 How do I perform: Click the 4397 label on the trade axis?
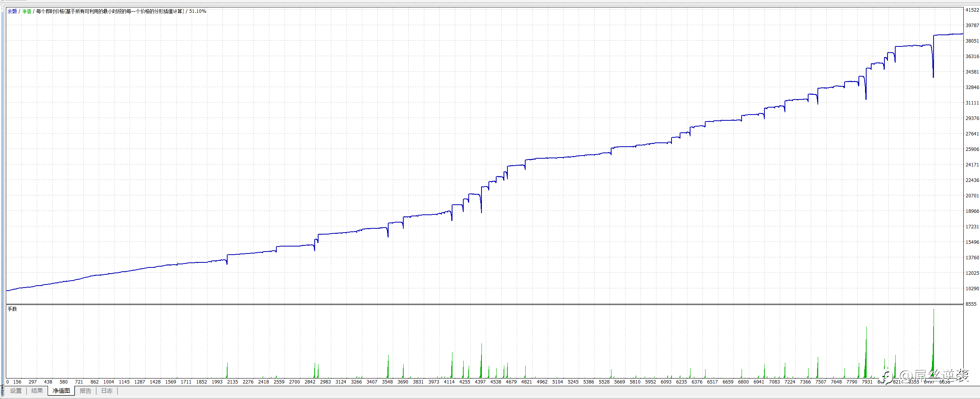tap(480, 382)
